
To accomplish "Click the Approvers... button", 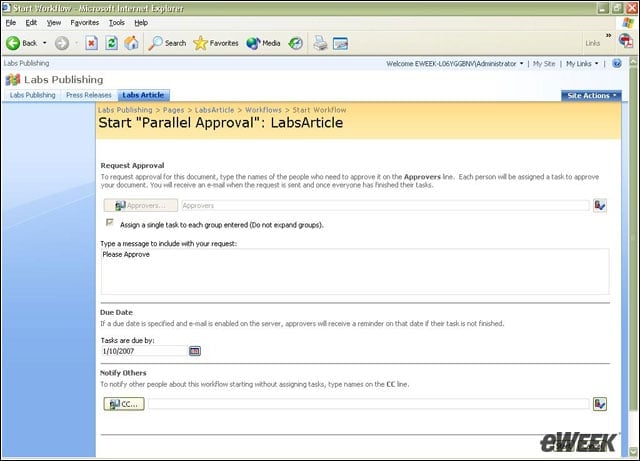I will tap(141, 205).
